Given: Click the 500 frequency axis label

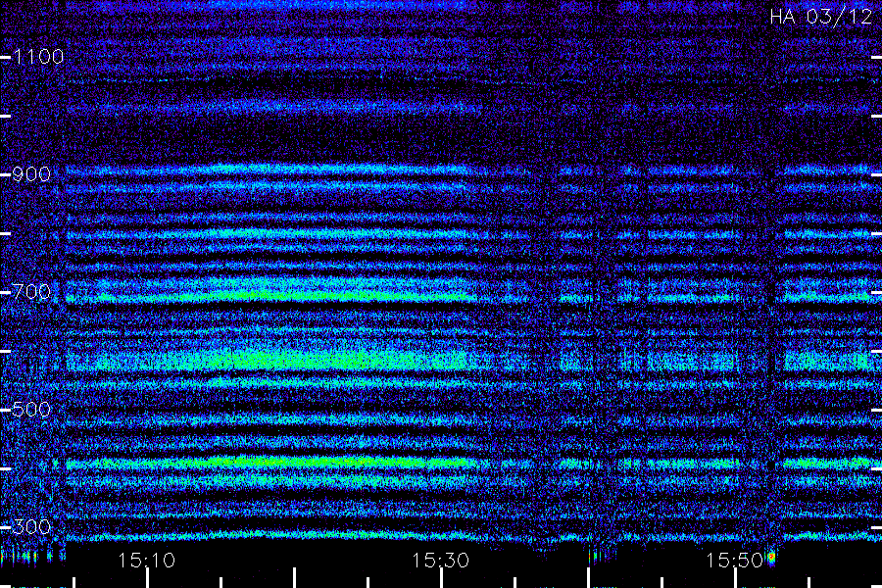Looking at the screenshot, I should coord(31,410).
